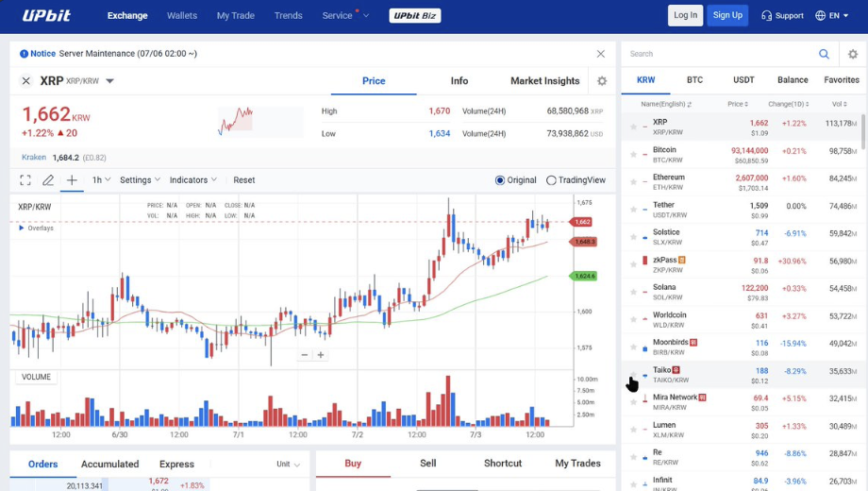
Task: Zoom out chart with minus button
Action: coord(304,355)
